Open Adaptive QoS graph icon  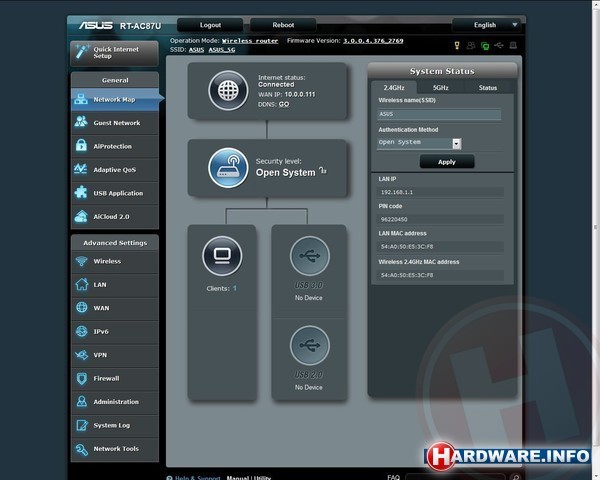coord(81,169)
